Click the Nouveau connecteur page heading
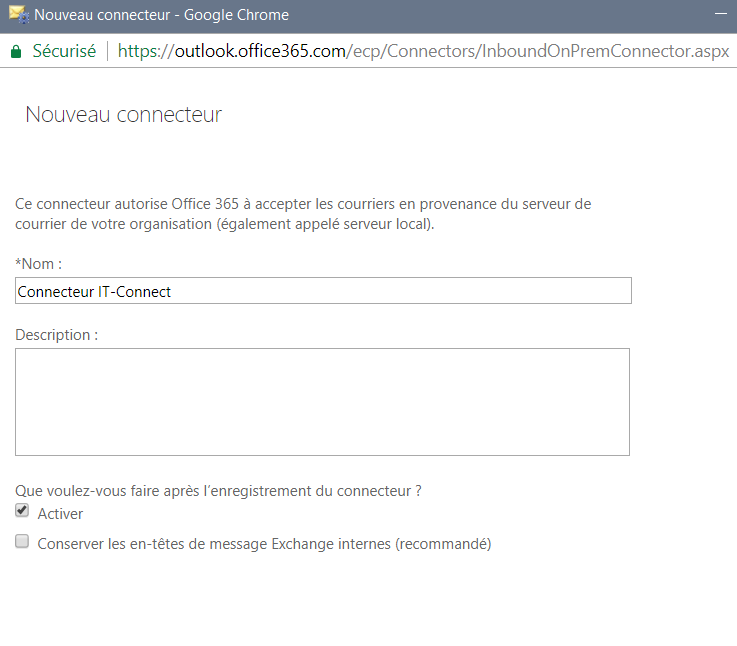The image size is (737, 646). (x=123, y=114)
